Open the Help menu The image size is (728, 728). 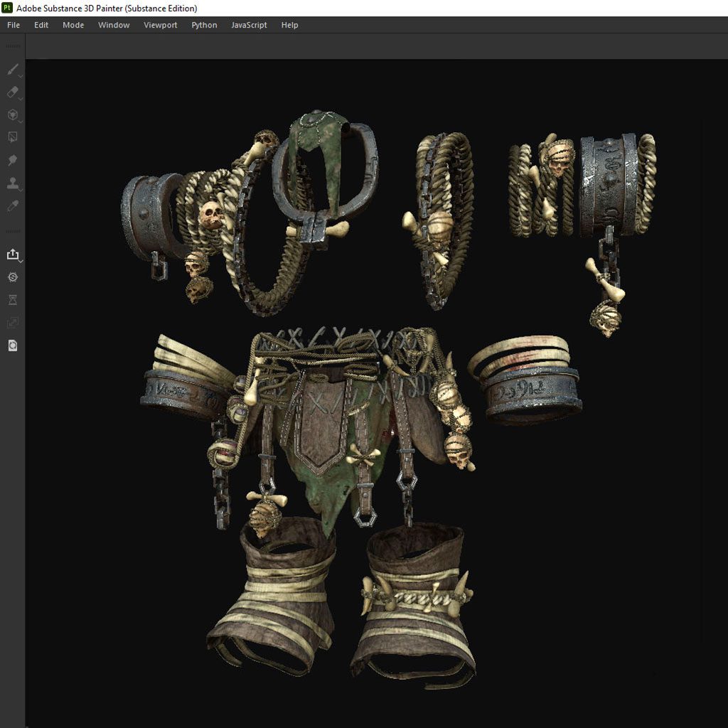tap(289, 25)
